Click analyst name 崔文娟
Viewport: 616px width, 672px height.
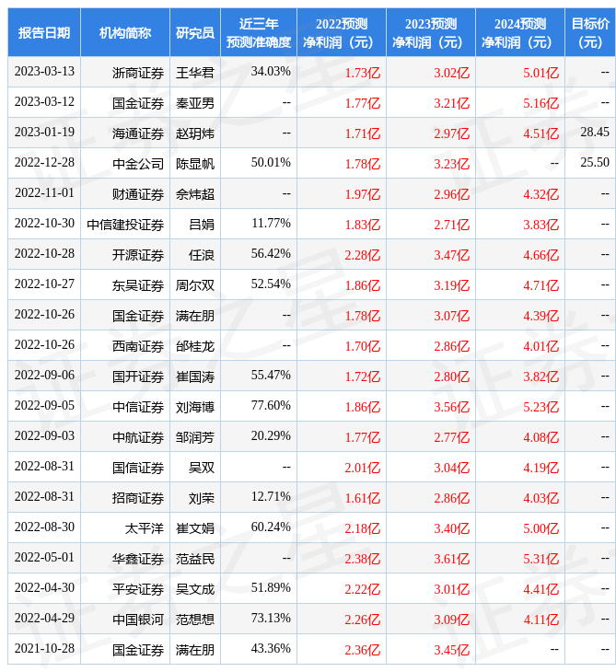[195, 529]
